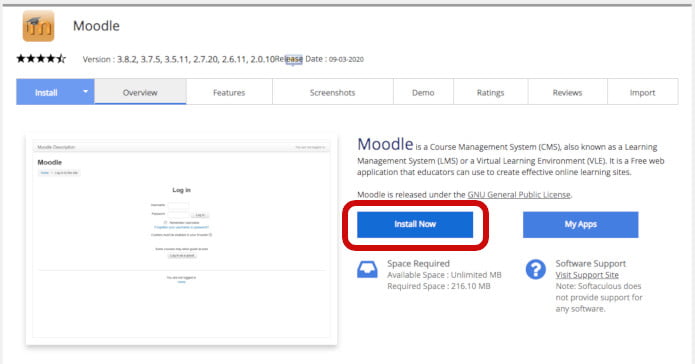Click the 'Space Required' label
Viewport: 695px width, 364px height.
pyautogui.click(x=418, y=263)
